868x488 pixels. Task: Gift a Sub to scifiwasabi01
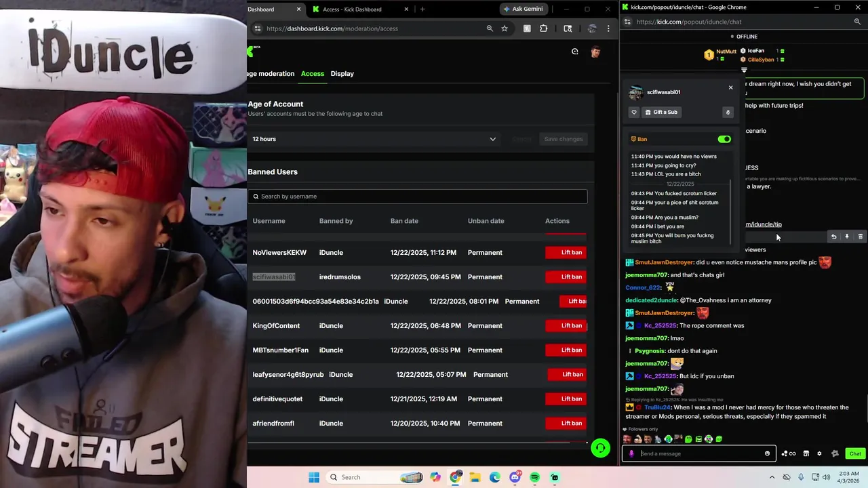(661, 112)
